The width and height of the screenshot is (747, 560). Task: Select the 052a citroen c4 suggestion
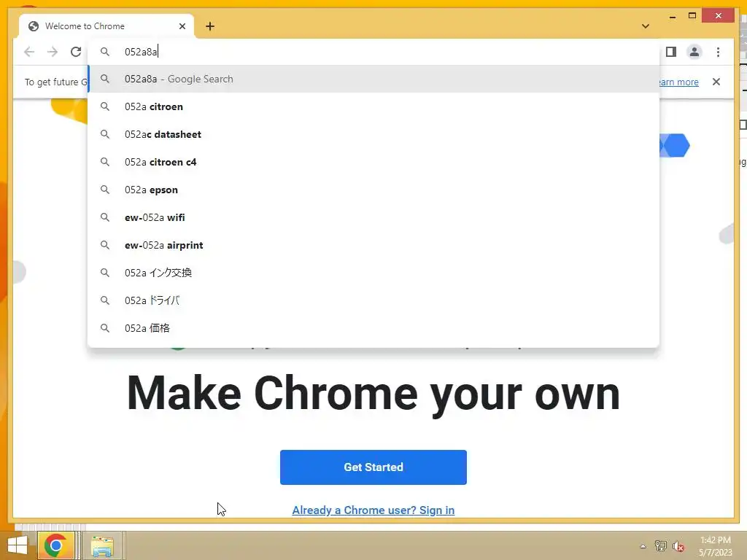[373, 162]
